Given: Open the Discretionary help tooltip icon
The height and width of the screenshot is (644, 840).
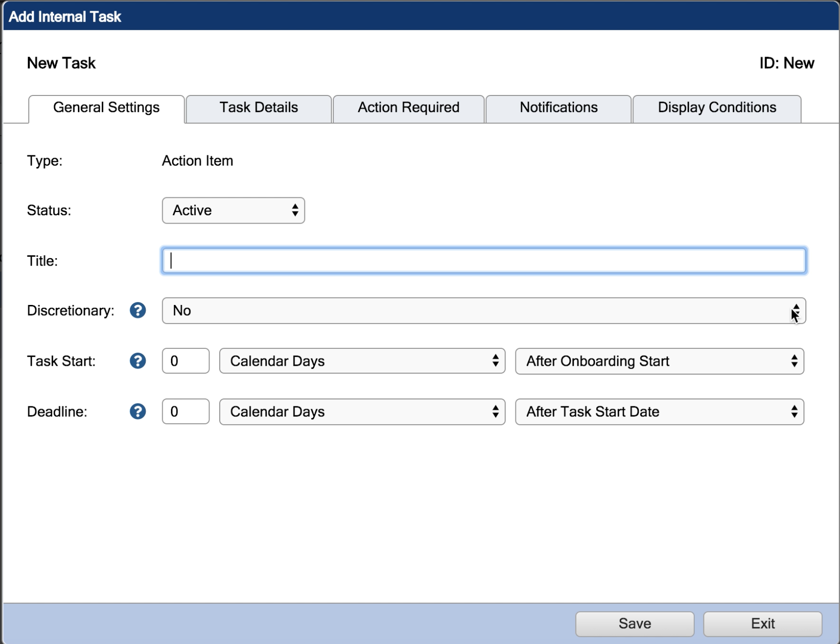Looking at the screenshot, I should coord(138,310).
